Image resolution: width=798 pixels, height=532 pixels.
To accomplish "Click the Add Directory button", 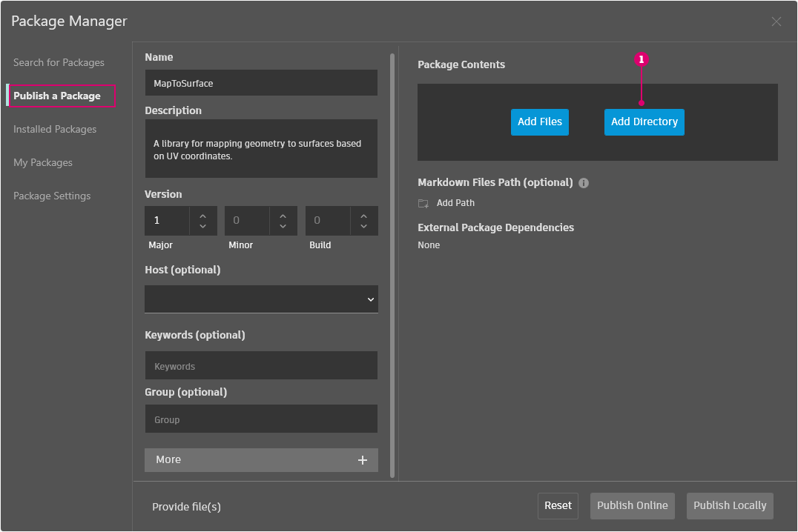I will pyautogui.click(x=644, y=122).
